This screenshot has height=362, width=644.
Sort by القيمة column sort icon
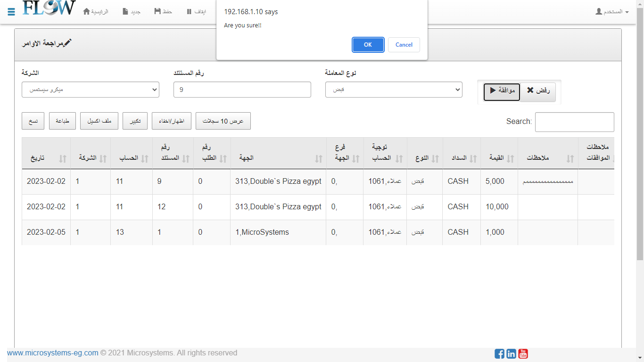pos(510,158)
